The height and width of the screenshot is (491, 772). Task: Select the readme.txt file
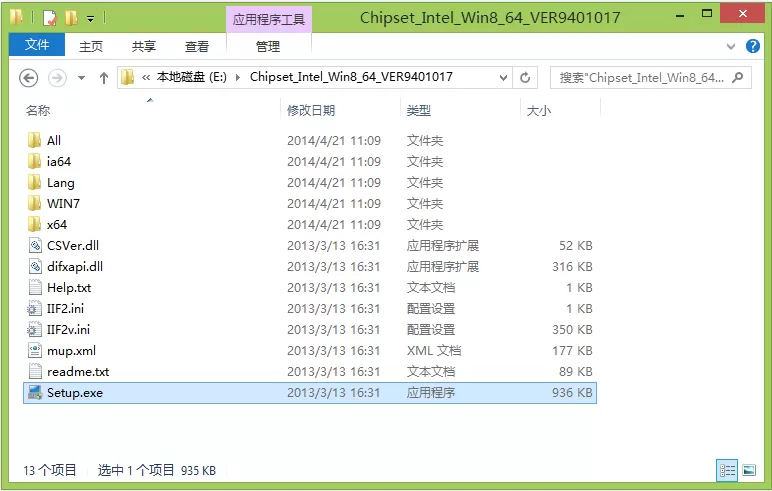click(78, 372)
